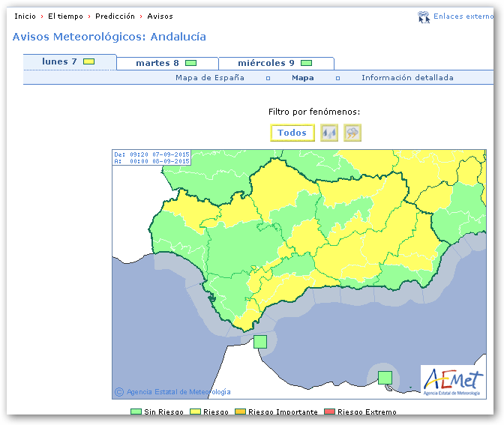504x425 pixels.
Task: Open the Mapa de España view
Action: 210,78
